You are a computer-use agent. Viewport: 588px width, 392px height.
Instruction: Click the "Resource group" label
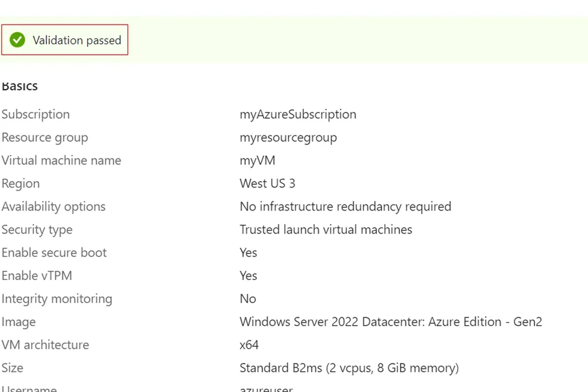(45, 138)
